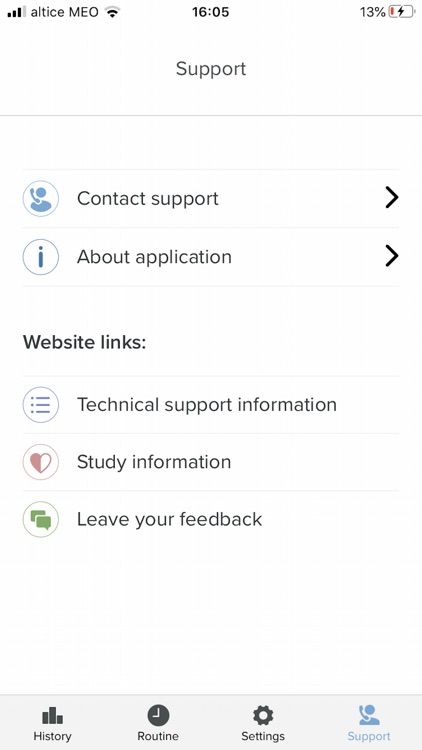The width and height of the screenshot is (422, 750).
Task: Tap the Settings gear icon
Action: [x=263, y=716]
